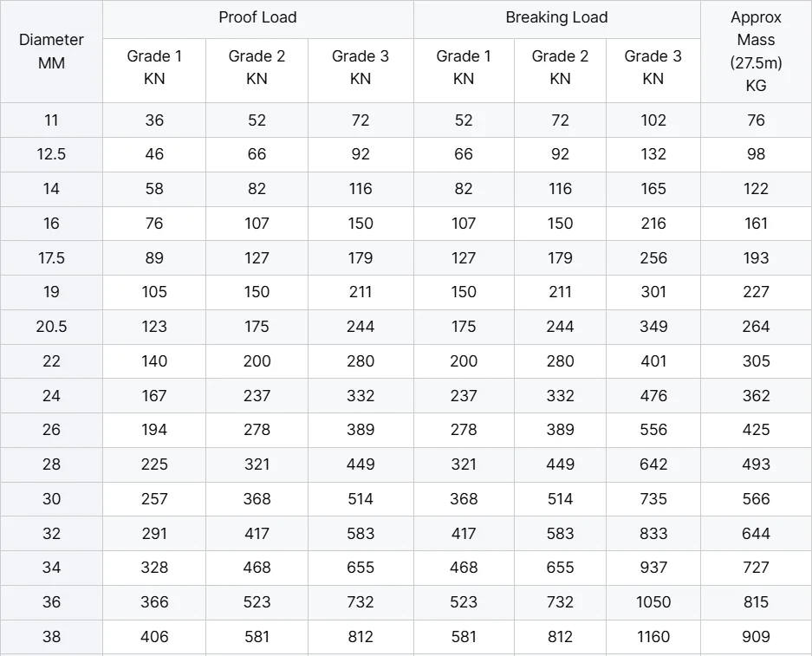Click the Breaking Load column group header
Viewport: 812px width, 656px height.
(556, 17)
